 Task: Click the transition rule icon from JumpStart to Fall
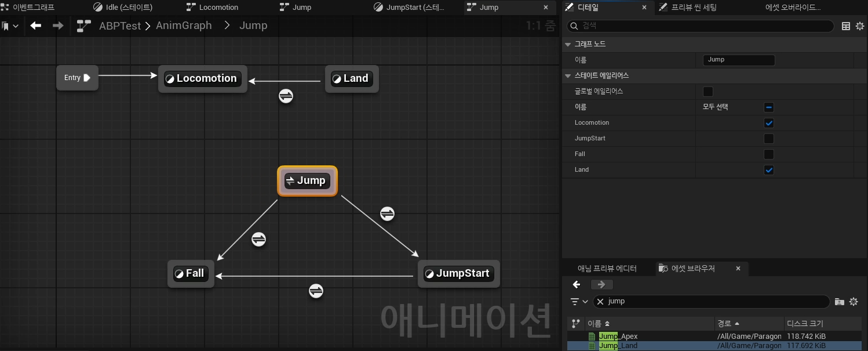[x=316, y=291]
